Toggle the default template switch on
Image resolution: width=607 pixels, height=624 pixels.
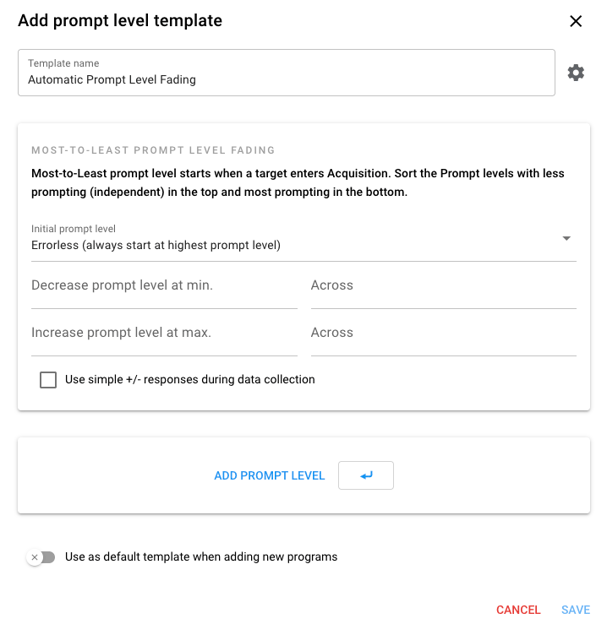click(41, 557)
